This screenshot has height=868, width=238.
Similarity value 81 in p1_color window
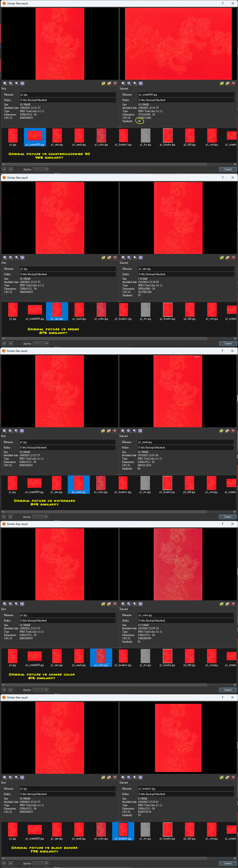click(139, 641)
